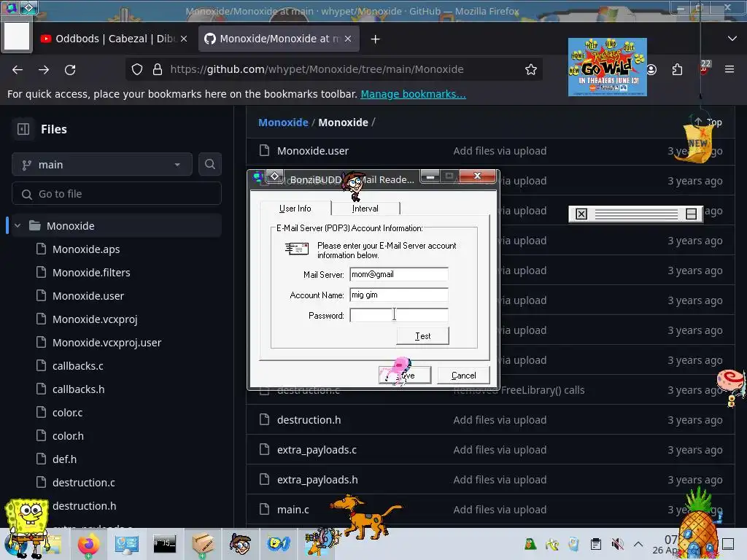Open Monoxide.user in file listing
This screenshot has width=747, height=560.
tap(312, 151)
